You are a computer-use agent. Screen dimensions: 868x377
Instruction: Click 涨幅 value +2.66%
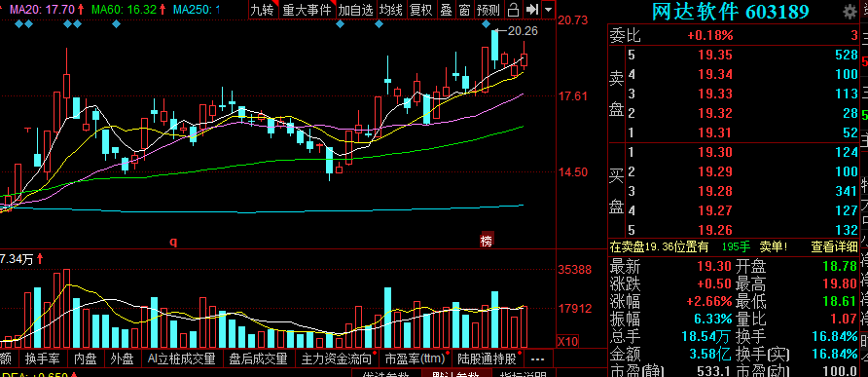709,302
